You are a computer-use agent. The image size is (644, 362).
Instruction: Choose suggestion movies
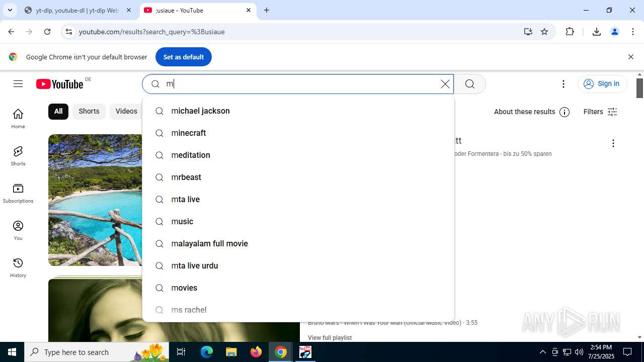pyautogui.click(x=298, y=288)
